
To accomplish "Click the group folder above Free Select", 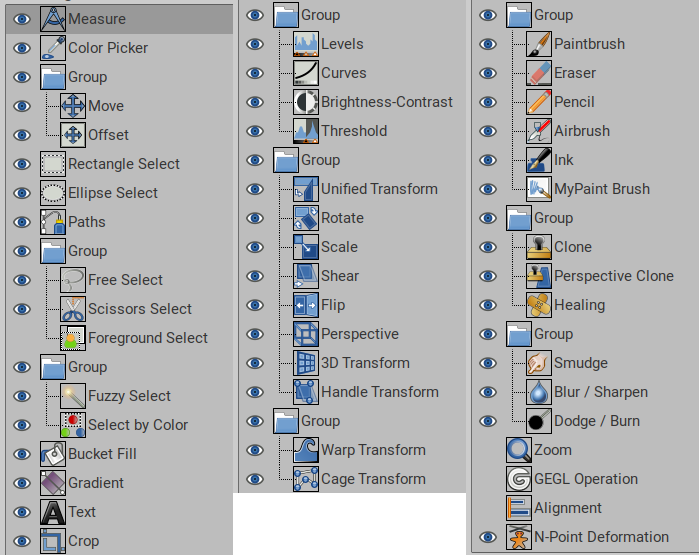I will pos(53,251).
